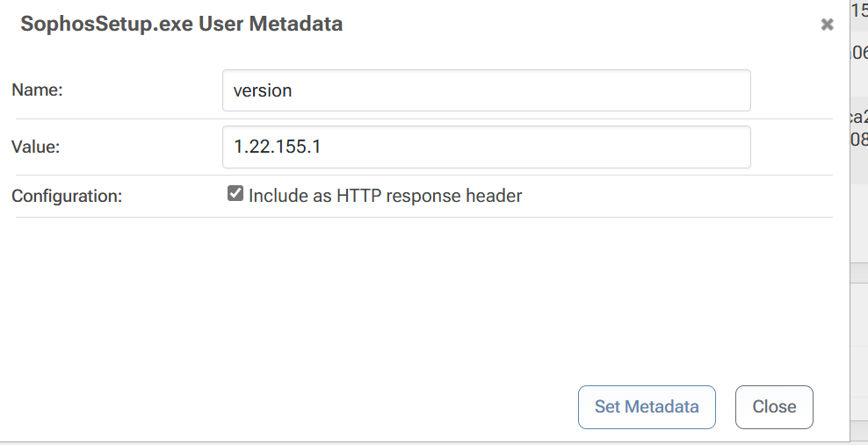Image resolution: width=868 pixels, height=445 pixels.
Task: Click the "Include as HTTP response header" label text
Action: pos(386,196)
